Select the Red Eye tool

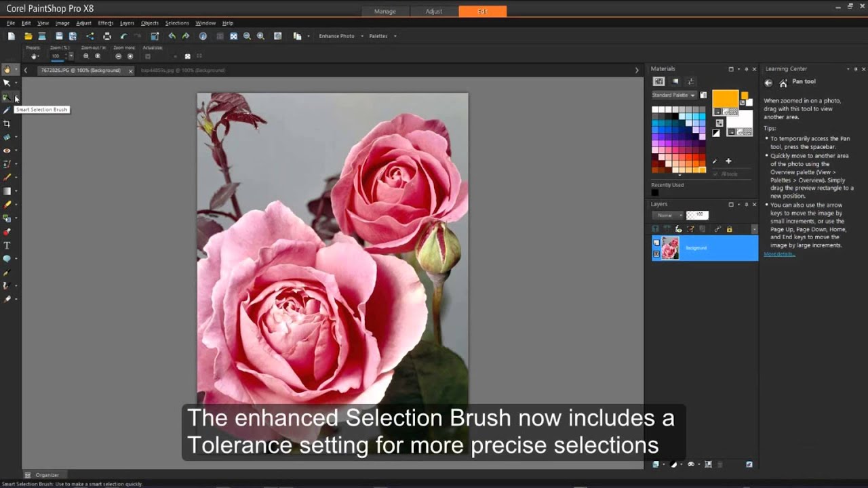click(7, 150)
